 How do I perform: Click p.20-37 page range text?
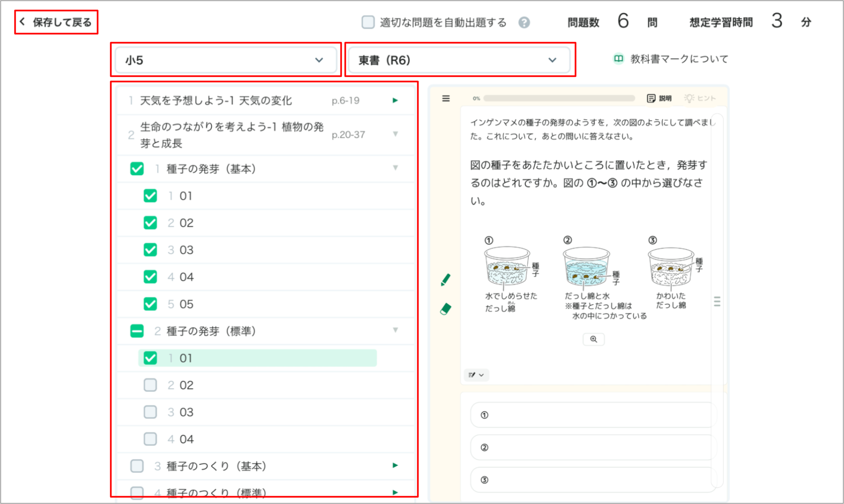point(348,135)
